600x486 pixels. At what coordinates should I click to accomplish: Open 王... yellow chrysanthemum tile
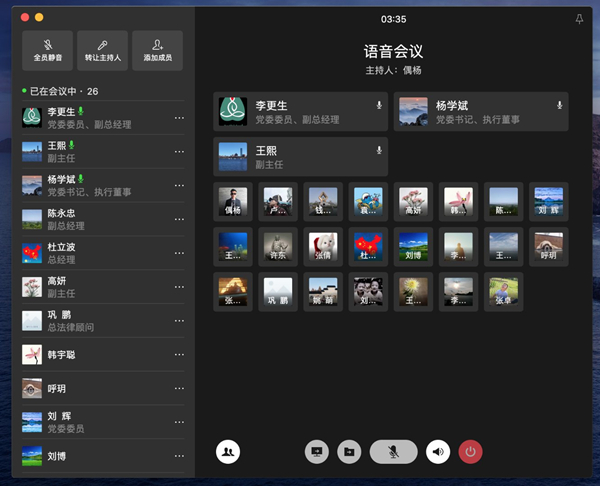click(413, 292)
